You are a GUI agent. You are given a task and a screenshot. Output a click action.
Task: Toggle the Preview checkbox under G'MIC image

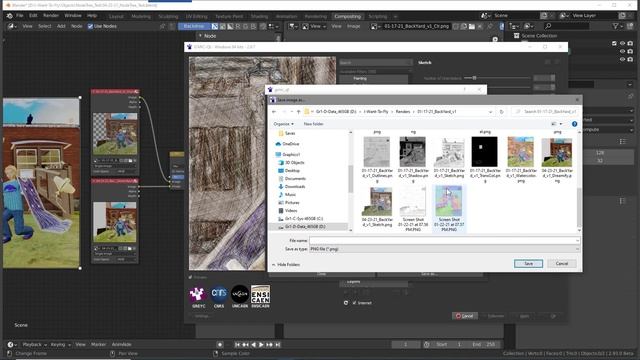[x=191, y=278]
